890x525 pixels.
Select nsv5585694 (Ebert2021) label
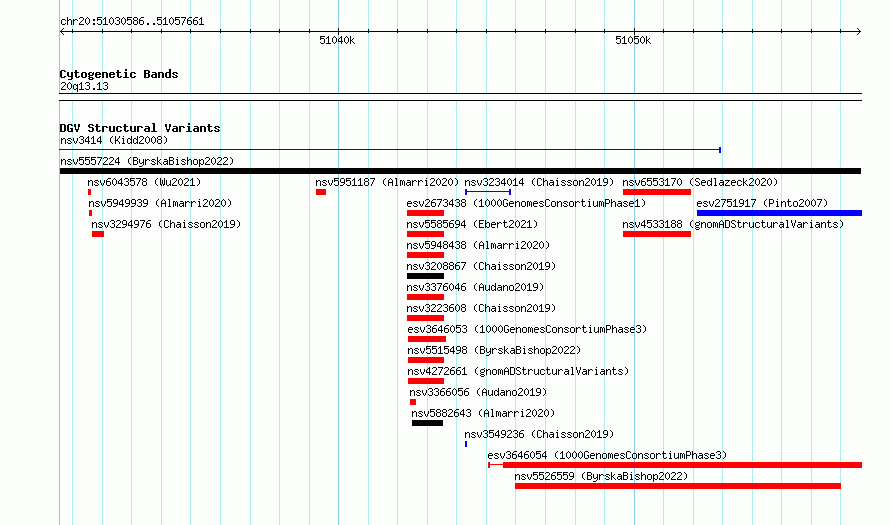click(x=472, y=224)
